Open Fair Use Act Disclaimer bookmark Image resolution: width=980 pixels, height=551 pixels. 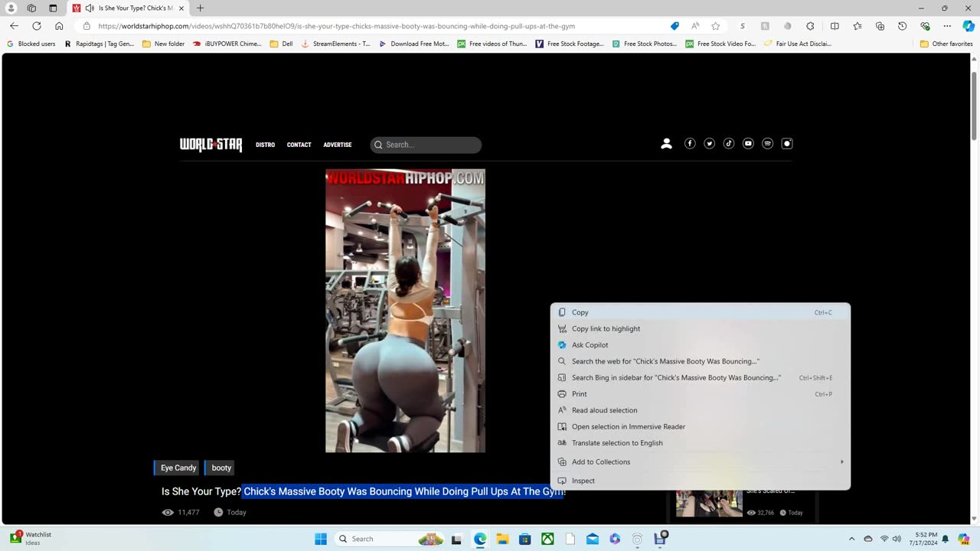tap(798, 44)
